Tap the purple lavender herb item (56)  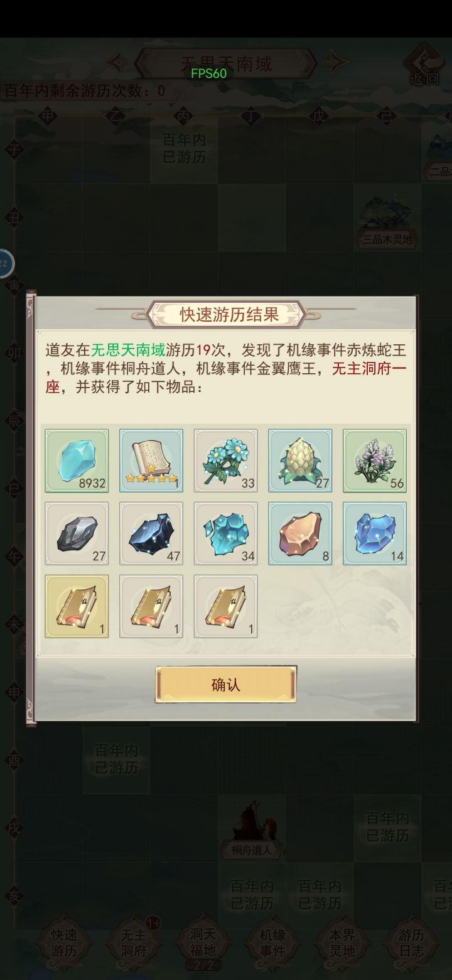(x=374, y=460)
